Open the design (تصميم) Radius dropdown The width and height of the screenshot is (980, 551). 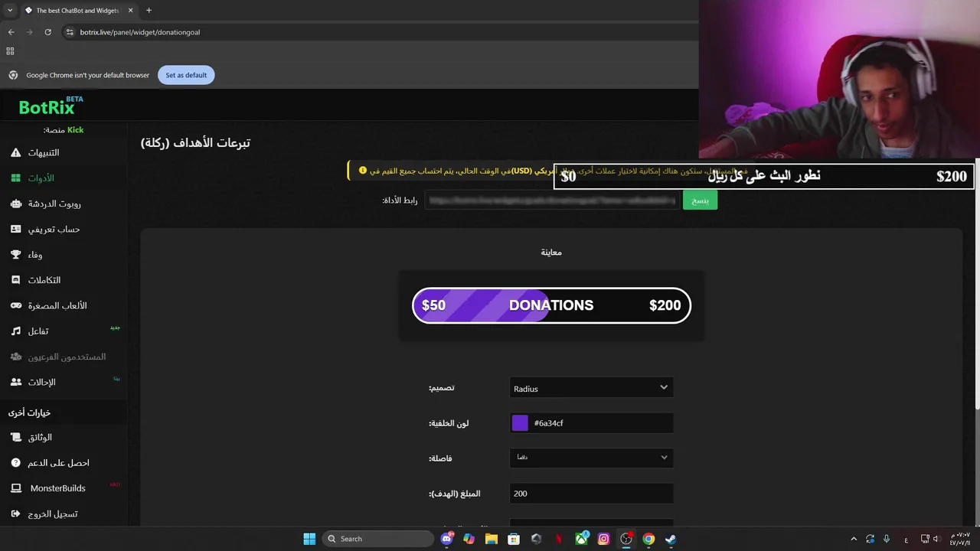592,388
